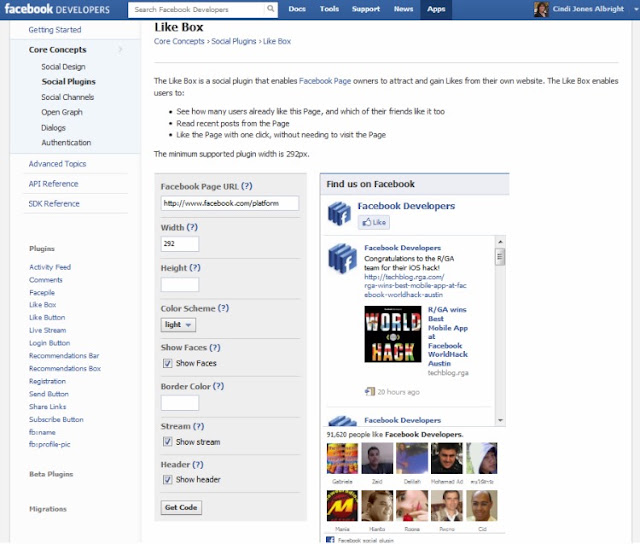Screen dimensions: 640x544
Task: Click the Core Concepts breadcrumb link
Action: (x=179, y=41)
